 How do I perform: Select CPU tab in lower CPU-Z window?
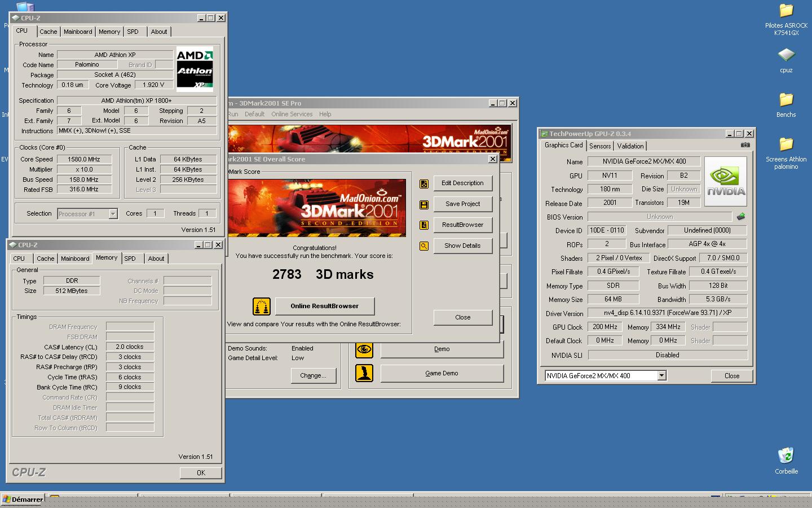coord(19,259)
